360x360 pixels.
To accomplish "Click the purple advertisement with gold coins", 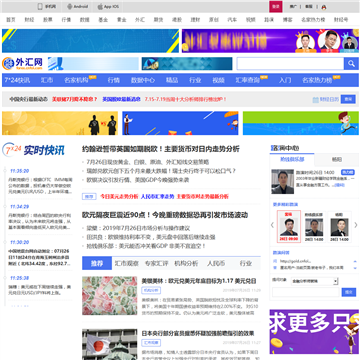I will 314,332.
